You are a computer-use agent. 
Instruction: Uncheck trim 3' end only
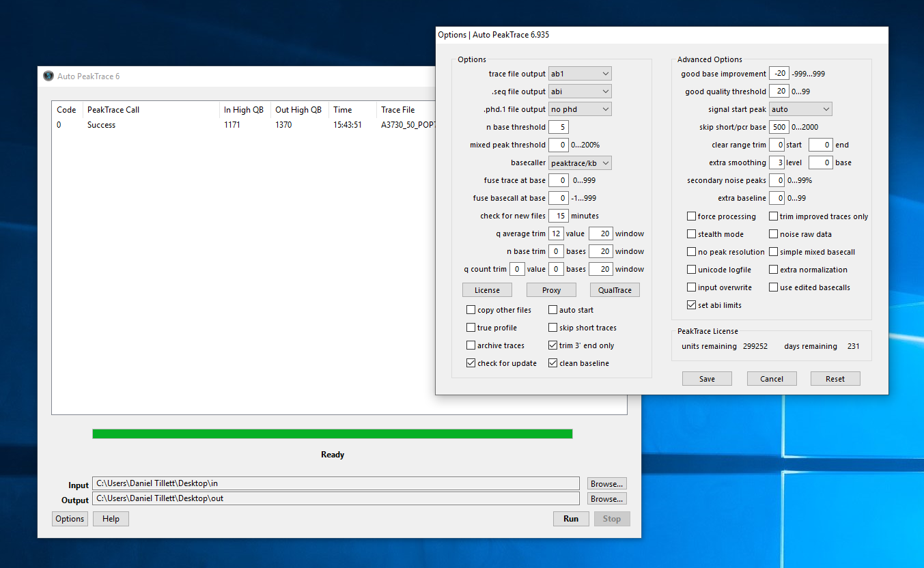tap(552, 345)
